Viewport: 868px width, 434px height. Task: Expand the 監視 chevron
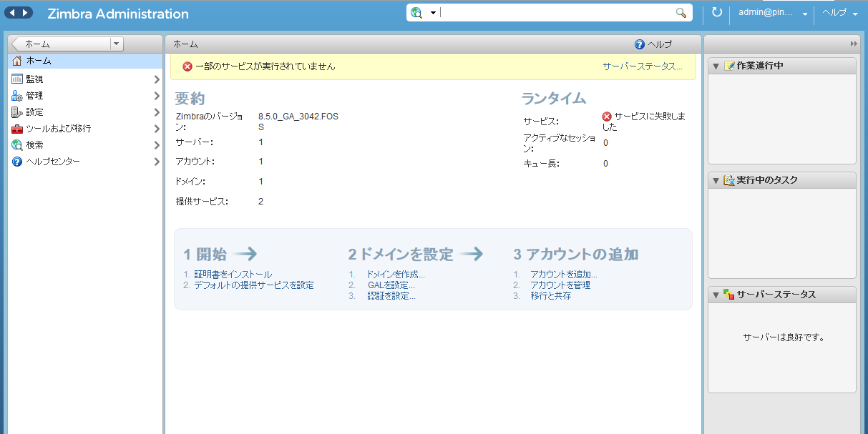point(157,79)
